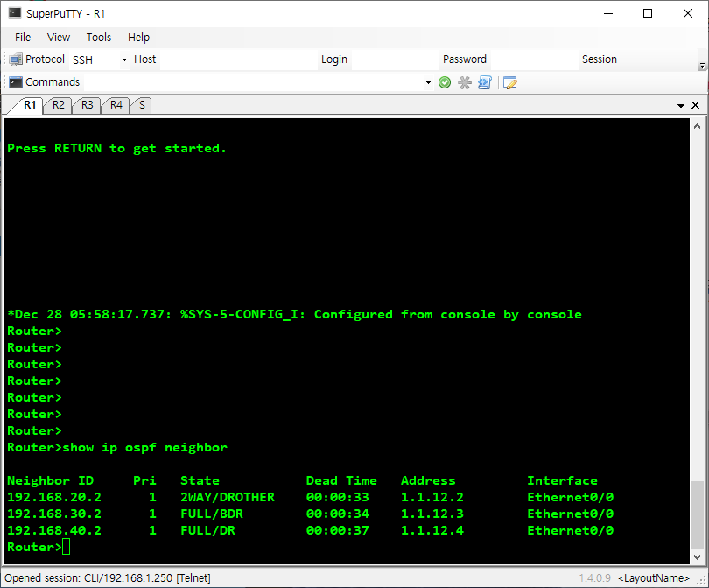Click the terminal vertical scrollbar thumb
This screenshot has width=709, height=588.
697,514
